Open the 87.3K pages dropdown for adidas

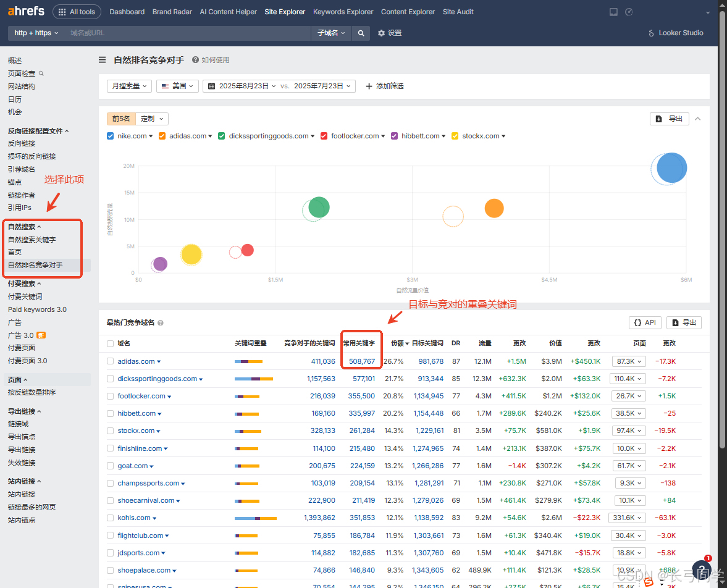point(629,361)
